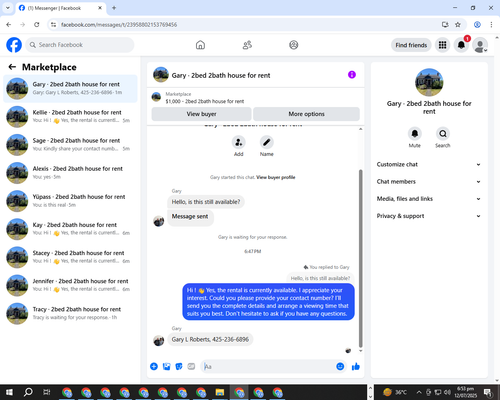Edit chat name with pencil icon
The image size is (500, 400).
tap(267, 143)
